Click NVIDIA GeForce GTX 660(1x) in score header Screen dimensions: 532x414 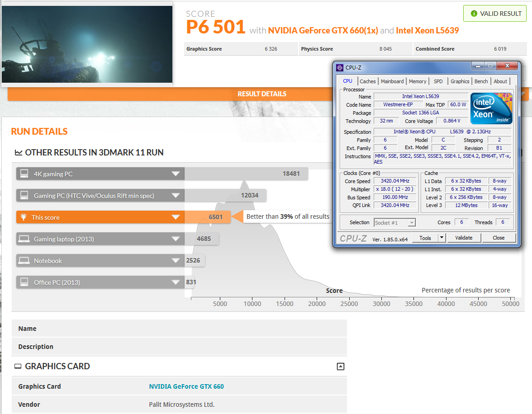point(323,31)
